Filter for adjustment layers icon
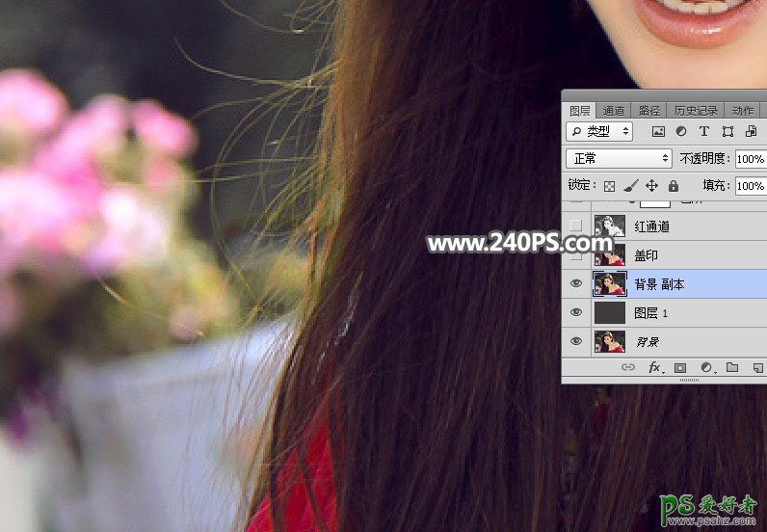This screenshot has width=767, height=532. click(681, 131)
